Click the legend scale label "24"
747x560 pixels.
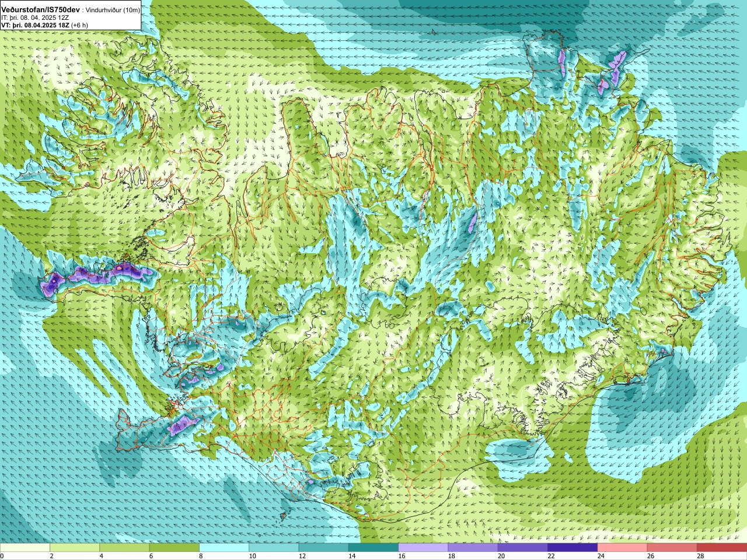601,556
